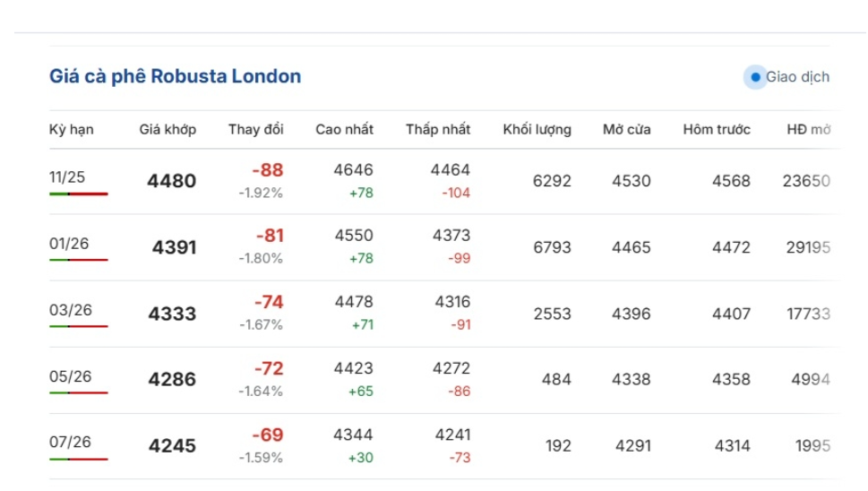The height and width of the screenshot is (491, 868).
Task: Click the "Thay đổi" column header
Action: point(256,130)
